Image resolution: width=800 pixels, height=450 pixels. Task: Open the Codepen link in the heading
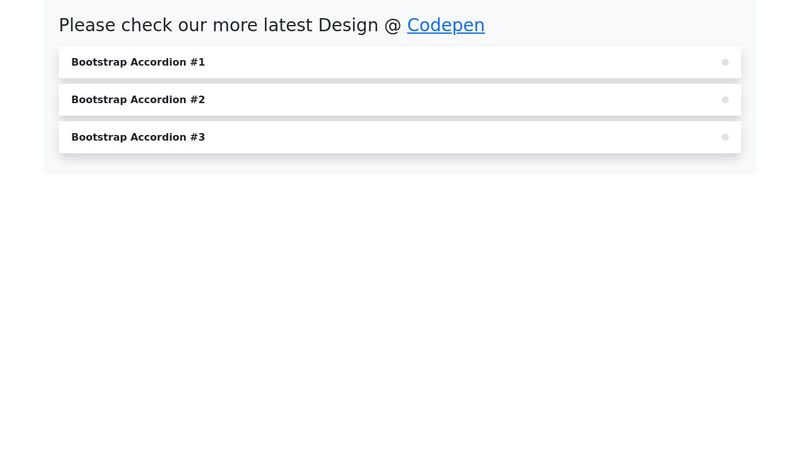click(446, 25)
